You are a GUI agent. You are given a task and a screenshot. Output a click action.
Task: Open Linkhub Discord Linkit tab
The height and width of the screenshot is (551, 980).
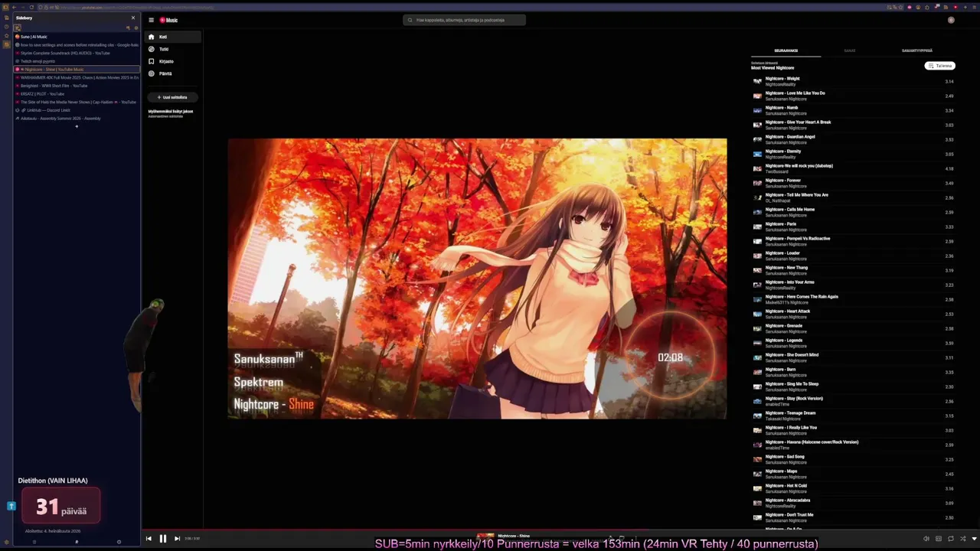pos(77,110)
